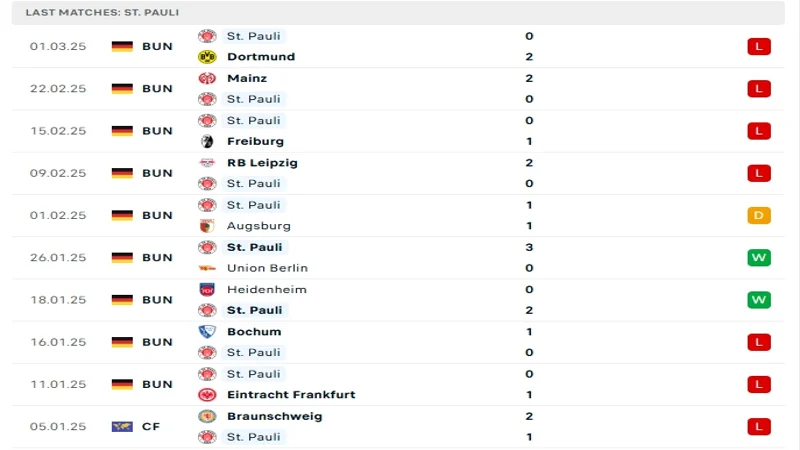Viewport: 800px width, 450px height.
Task: Click the Bochum club crest icon
Action: [x=207, y=332]
